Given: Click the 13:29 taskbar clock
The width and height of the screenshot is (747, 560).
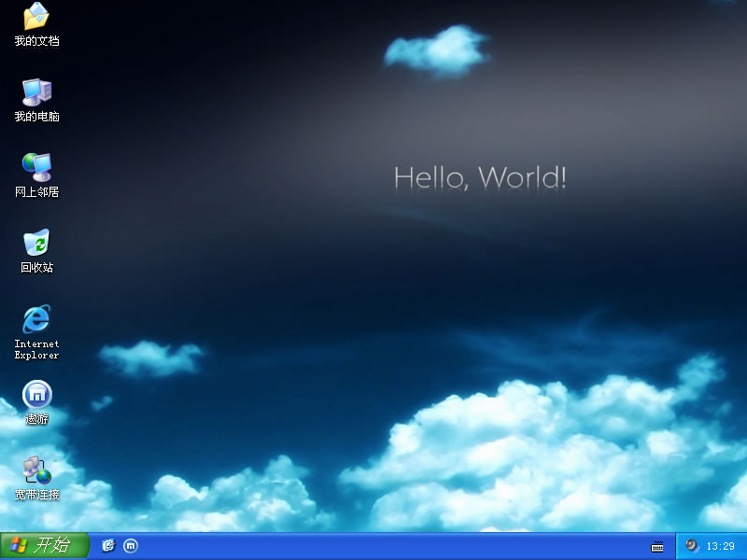Looking at the screenshot, I should coord(720,546).
